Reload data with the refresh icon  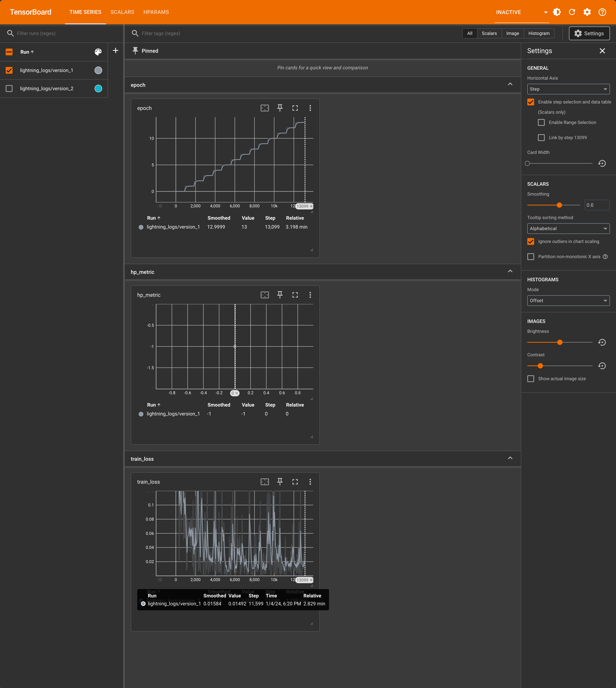572,12
